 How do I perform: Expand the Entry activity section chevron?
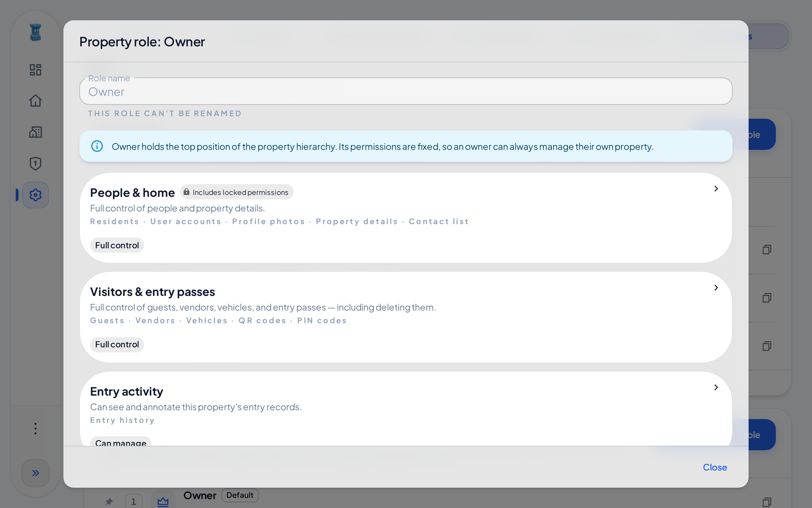[716, 387]
